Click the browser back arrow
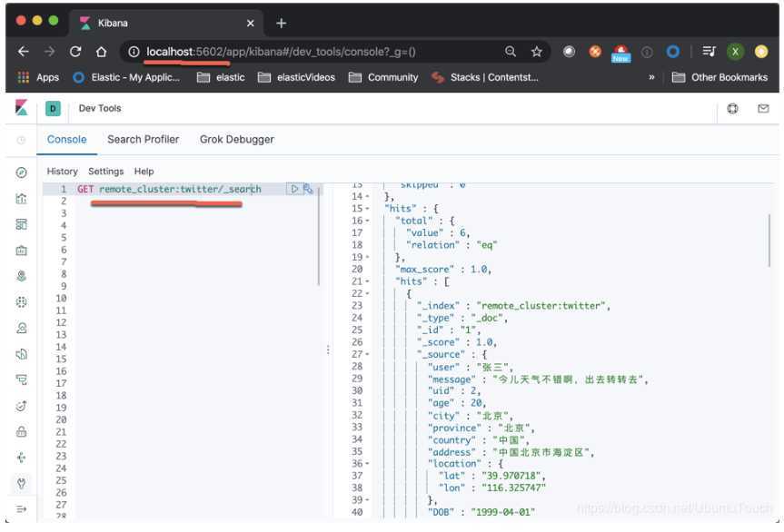 24,52
